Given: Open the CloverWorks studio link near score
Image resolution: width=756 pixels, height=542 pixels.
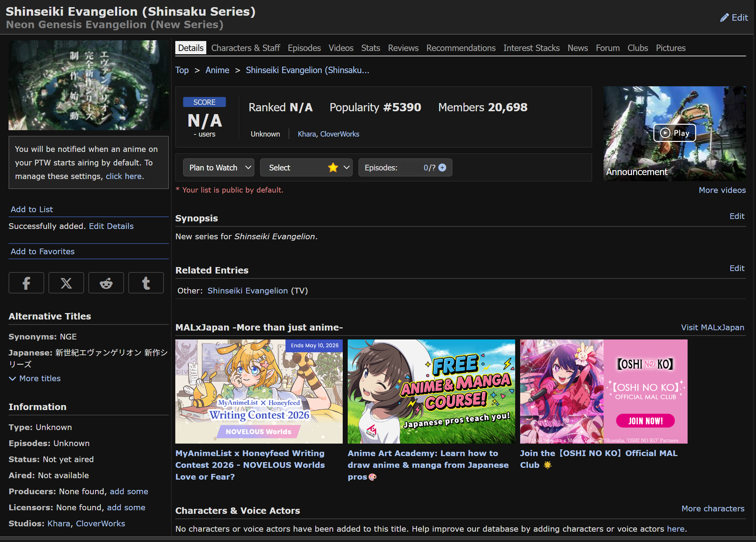Looking at the screenshot, I should tap(340, 134).
